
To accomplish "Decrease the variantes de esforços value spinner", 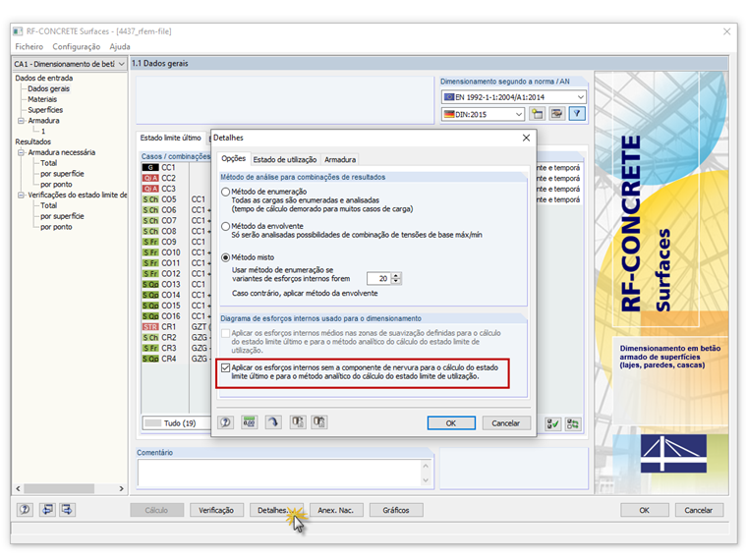I will click(396, 281).
